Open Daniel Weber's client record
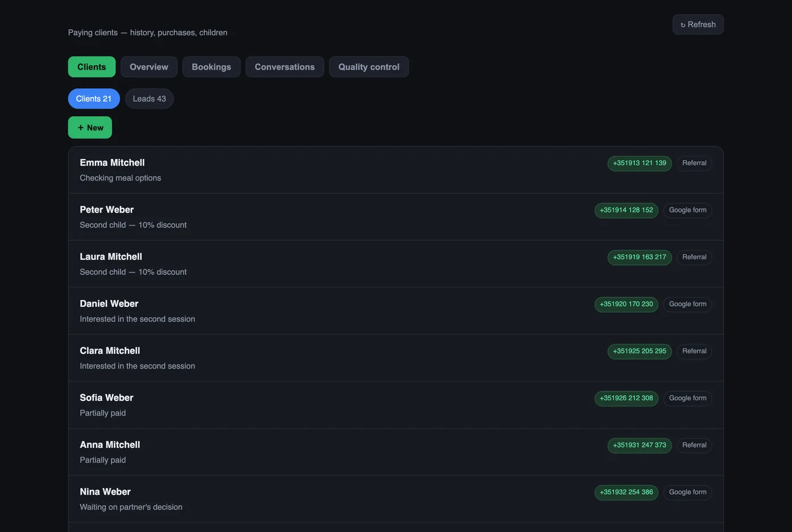The image size is (792, 532). pyautogui.click(x=395, y=311)
